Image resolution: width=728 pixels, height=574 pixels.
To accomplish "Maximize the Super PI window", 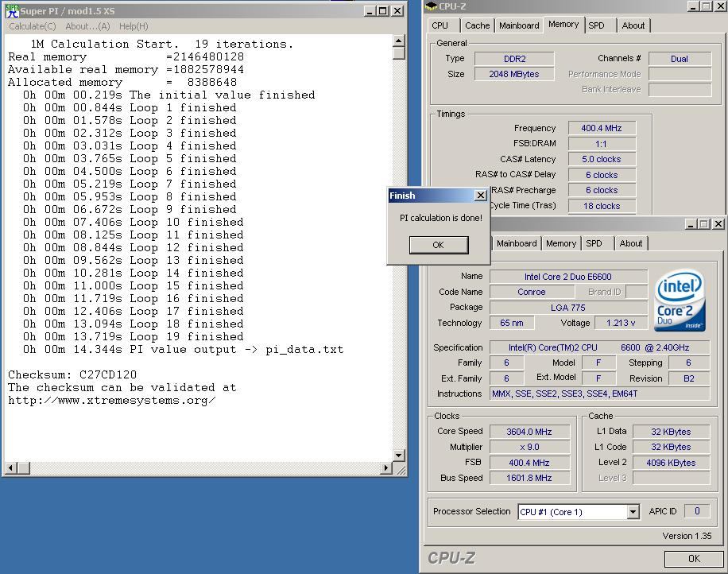I will [x=383, y=10].
